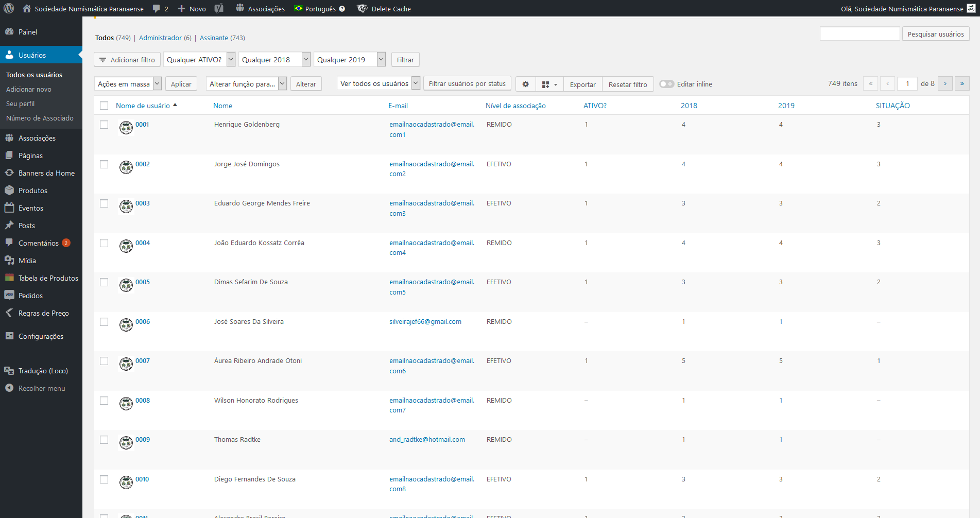This screenshot has width=980, height=518.
Task: Check the box for user 0003
Action: tap(104, 203)
